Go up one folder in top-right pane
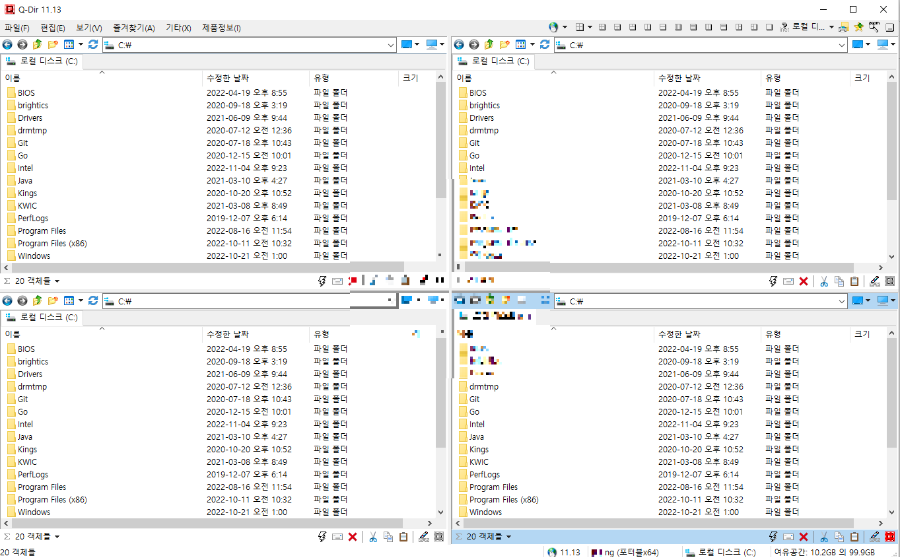The image size is (900, 557). tap(489, 45)
